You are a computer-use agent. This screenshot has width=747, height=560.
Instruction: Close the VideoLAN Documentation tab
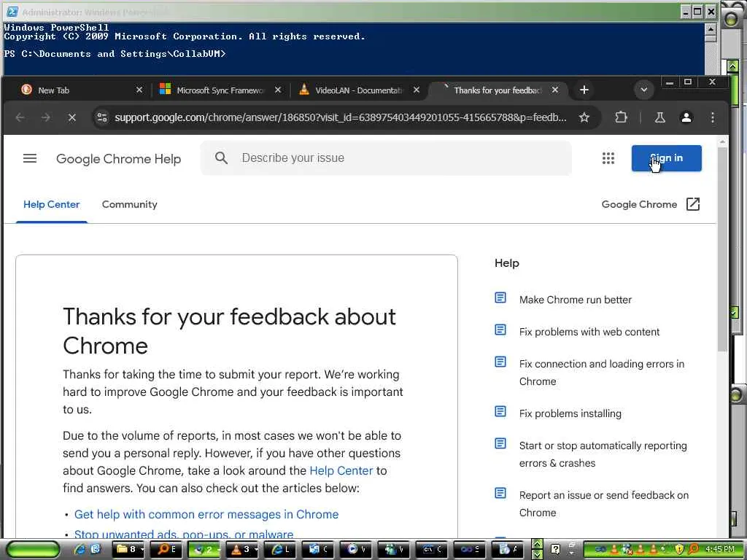coord(417,90)
